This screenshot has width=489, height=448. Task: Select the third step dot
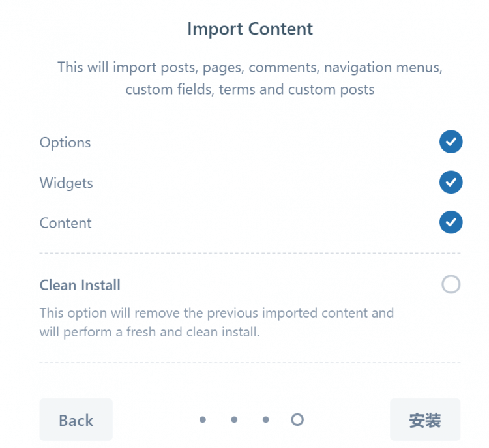pos(265,420)
